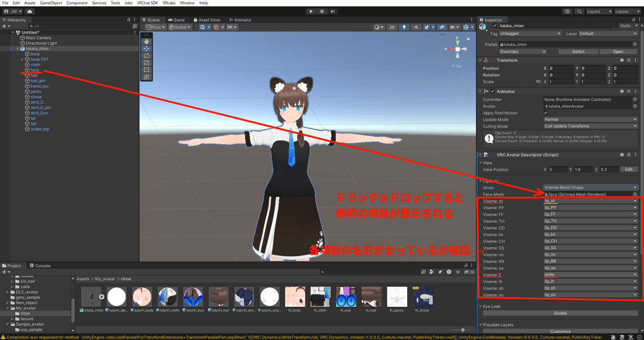
Task: Select the Rotate tool in Scene
Action: point(147,55)
